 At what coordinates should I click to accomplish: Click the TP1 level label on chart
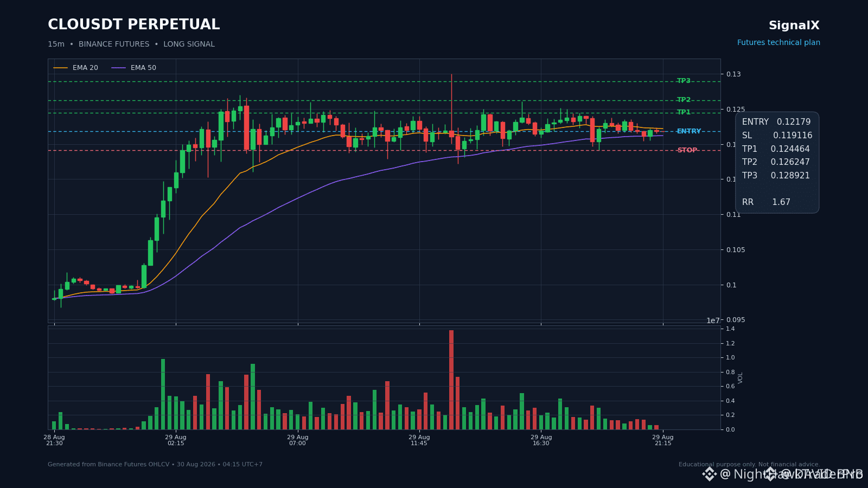point(684,112)
